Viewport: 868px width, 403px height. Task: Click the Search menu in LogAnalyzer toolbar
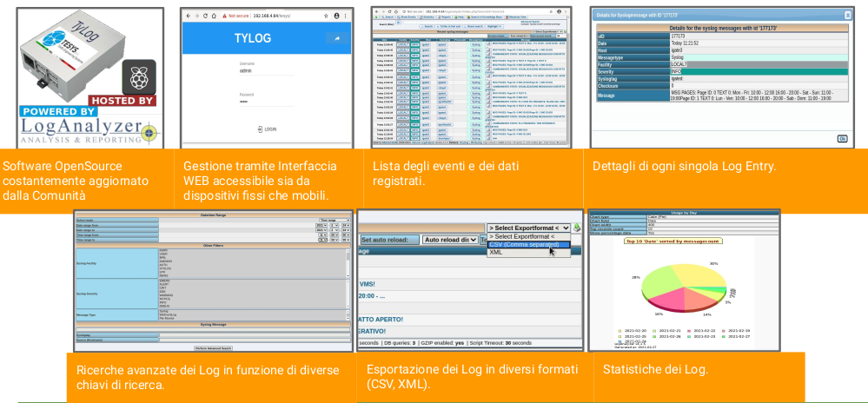(388, 17)
